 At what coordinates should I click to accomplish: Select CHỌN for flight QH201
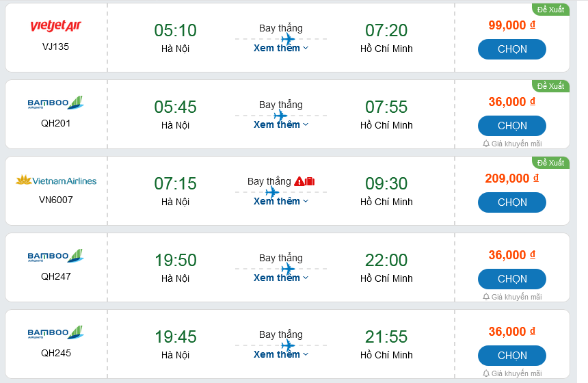(x=511, y=126)
